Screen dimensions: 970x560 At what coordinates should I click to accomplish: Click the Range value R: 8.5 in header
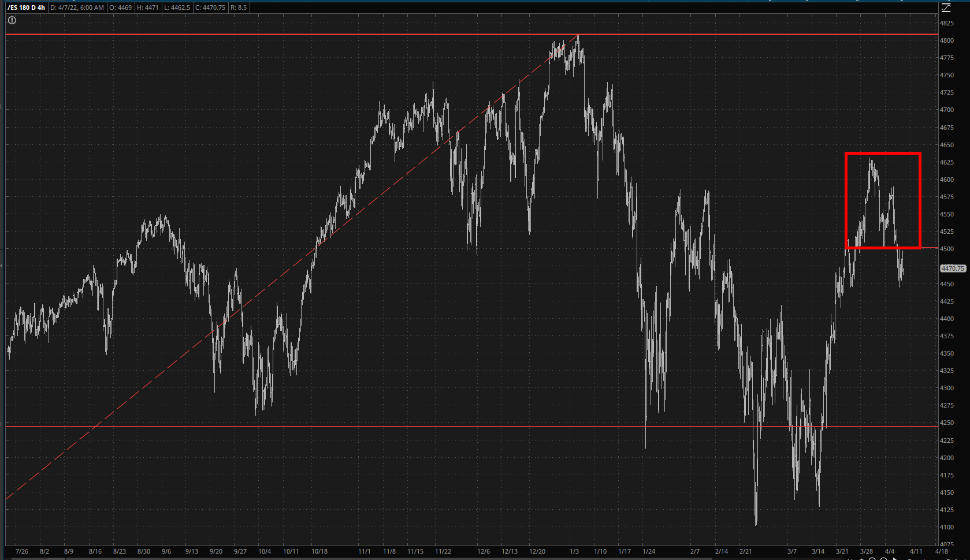[x=239, y=8]
